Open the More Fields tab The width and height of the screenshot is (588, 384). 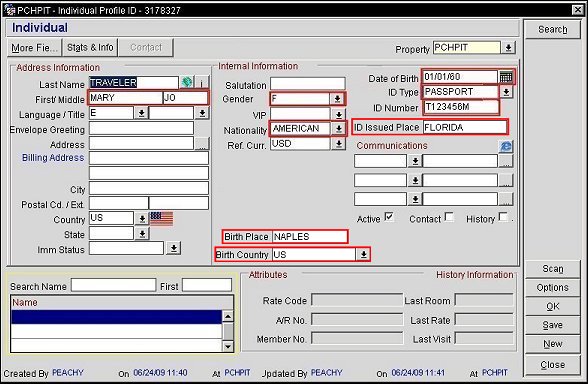(34, 48)
